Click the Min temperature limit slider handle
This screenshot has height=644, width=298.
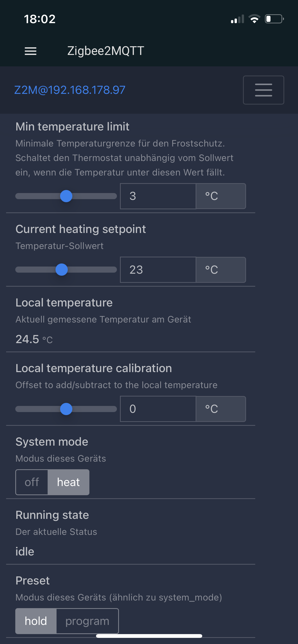(x=66, y=196)
